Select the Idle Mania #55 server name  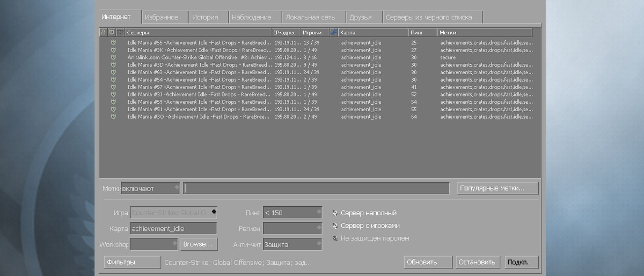click(x=199, y=42)
